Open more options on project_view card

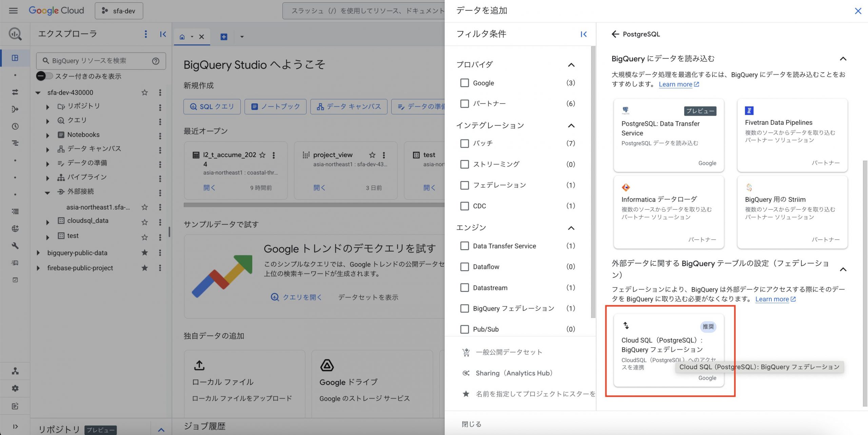pyautogui.click(x=384, y=155)
